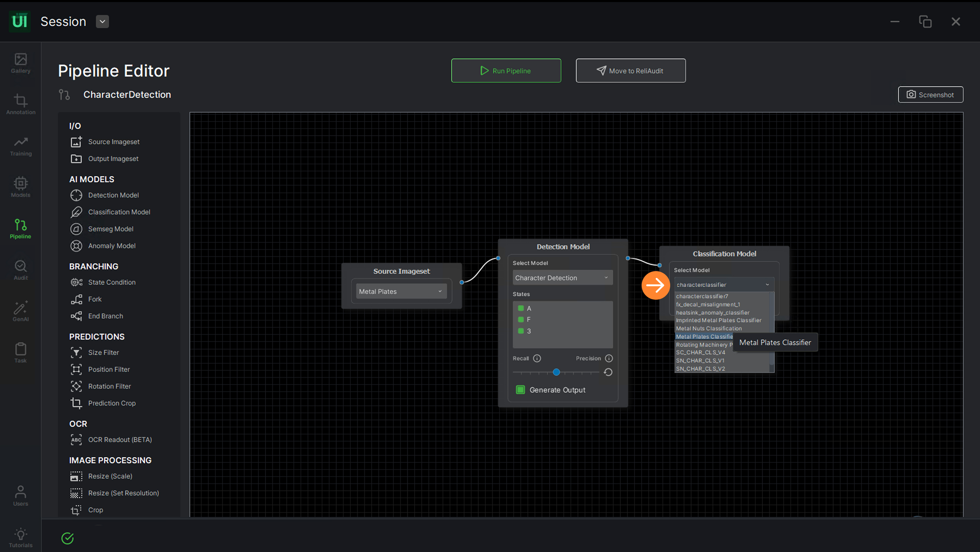The width and height of the screenshot is (980, 552).
Task: Choose SC_CHAR_CLS_V4 from model list
Action: pyautogui.click(x=700, y=353)
